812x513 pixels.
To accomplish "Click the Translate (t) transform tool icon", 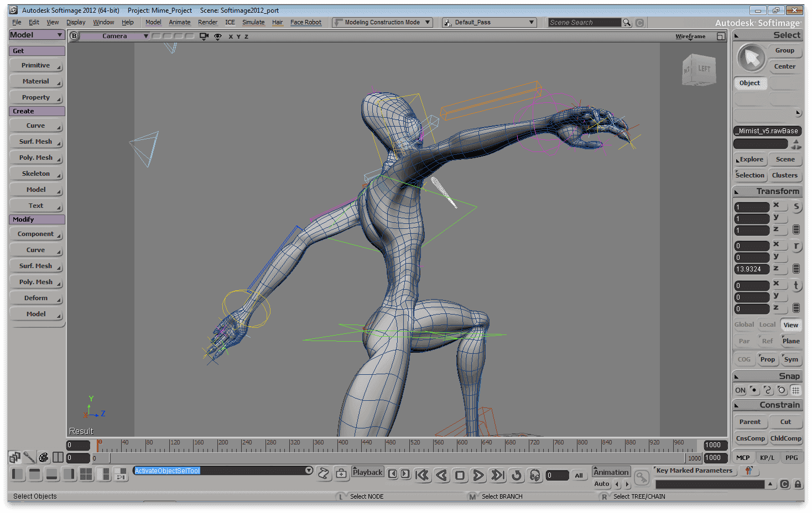I will tap(796, 286).
